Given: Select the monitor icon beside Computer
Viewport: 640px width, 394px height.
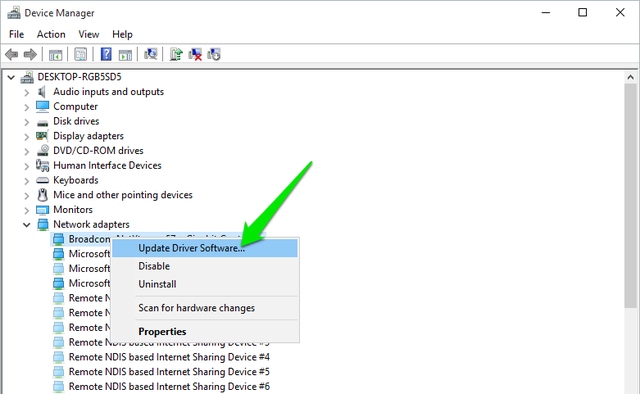Looking at the screenshot, I should pyautogui.click(x=42, y=106).
